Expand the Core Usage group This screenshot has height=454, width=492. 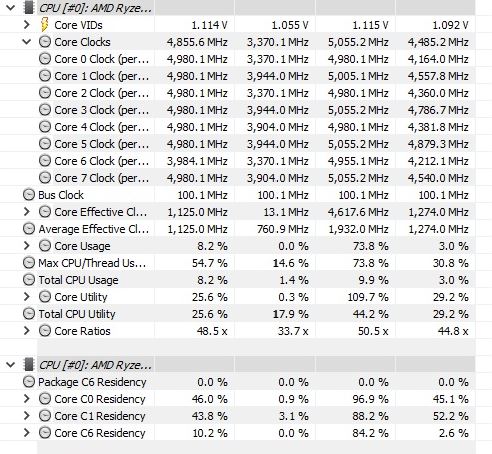click(27, 246)
